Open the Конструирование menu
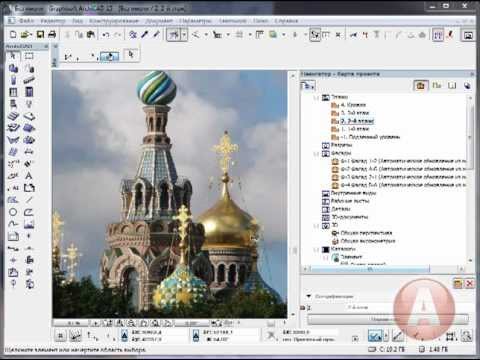The height and width of the screenshot is (360, 480). [114, 21]
